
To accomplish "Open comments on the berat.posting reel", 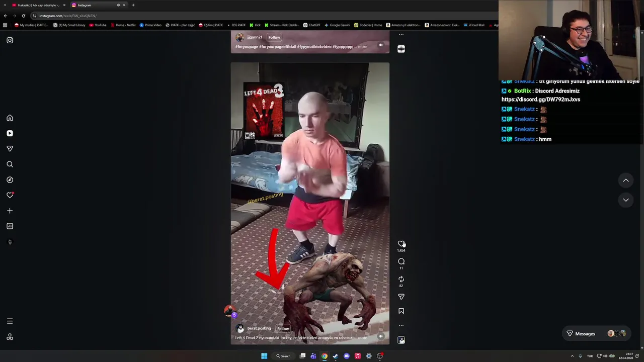I will (401, 261).
